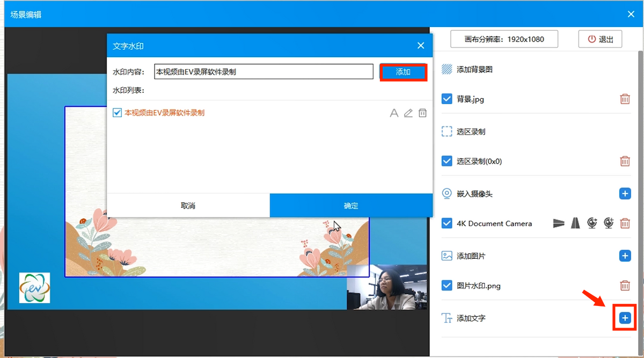Click the vertical flip icon for the camera
Screen dimensions: 644x358
click(x=575, y=223)
